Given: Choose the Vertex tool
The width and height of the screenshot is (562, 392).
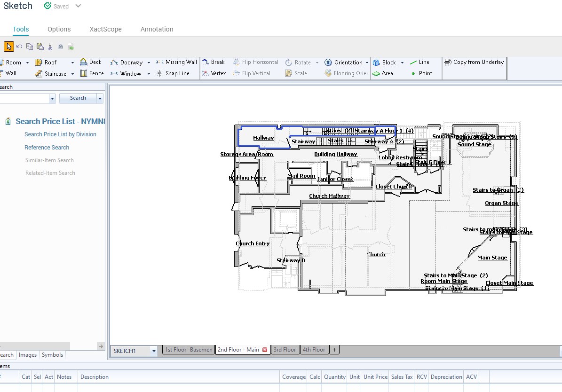Looking at the screenshot, I should [x=214, y=73].
